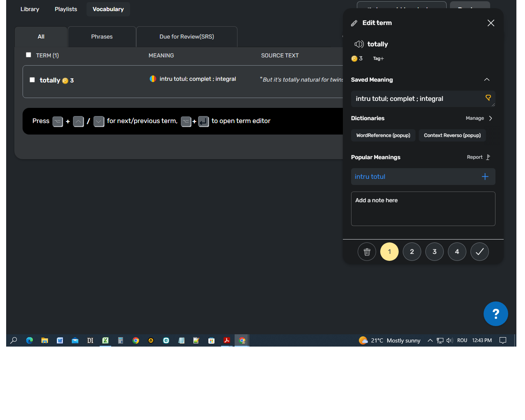The image size is (525, 420).
Task: Set term status level to 4
Action: coord(457,252)
